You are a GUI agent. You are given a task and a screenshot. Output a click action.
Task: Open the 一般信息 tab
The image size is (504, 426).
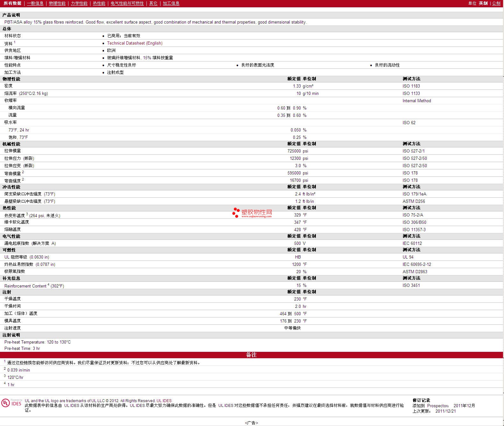coord(35,3)
